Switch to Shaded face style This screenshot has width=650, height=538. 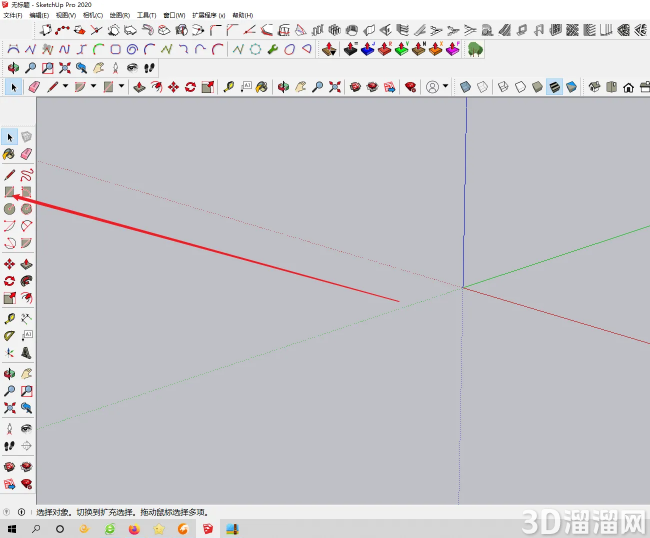[x=537, y=87]
